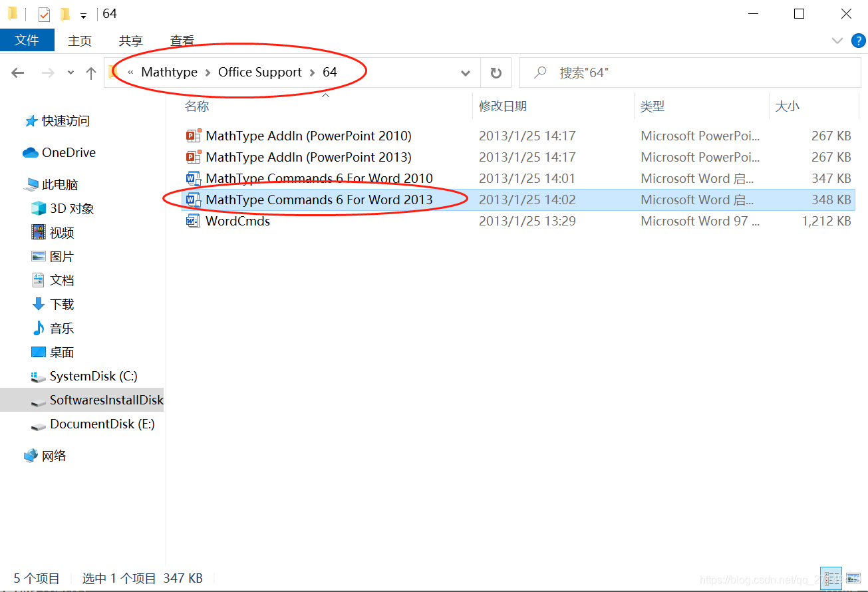Click the Word icon of Word 2010 commands file

tap(194, 178)
